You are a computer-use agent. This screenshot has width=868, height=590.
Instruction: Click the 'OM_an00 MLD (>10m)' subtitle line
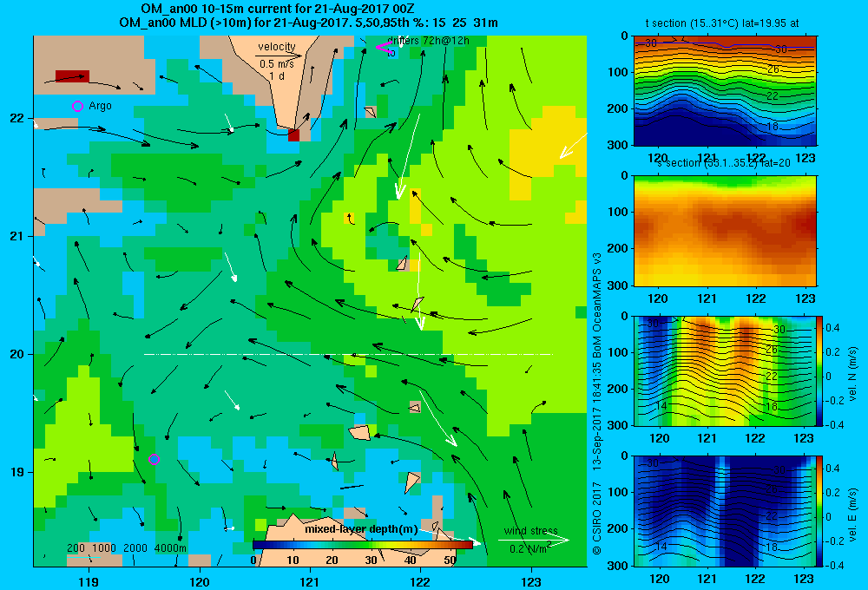308,23
